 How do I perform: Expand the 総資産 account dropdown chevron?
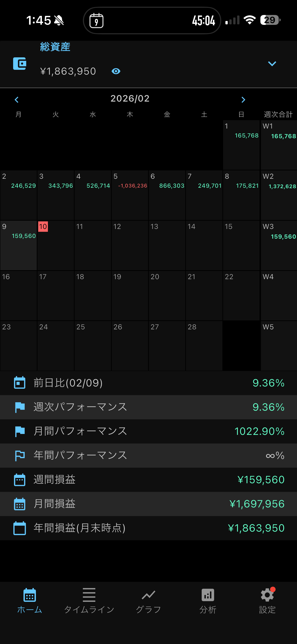(272, 64)
